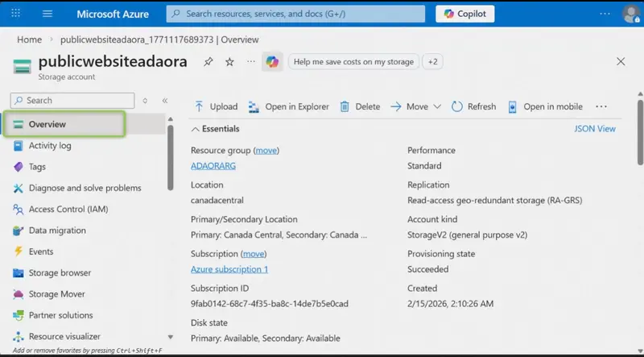
Task: Open Storage browser menu item
Action: [60, 272]
